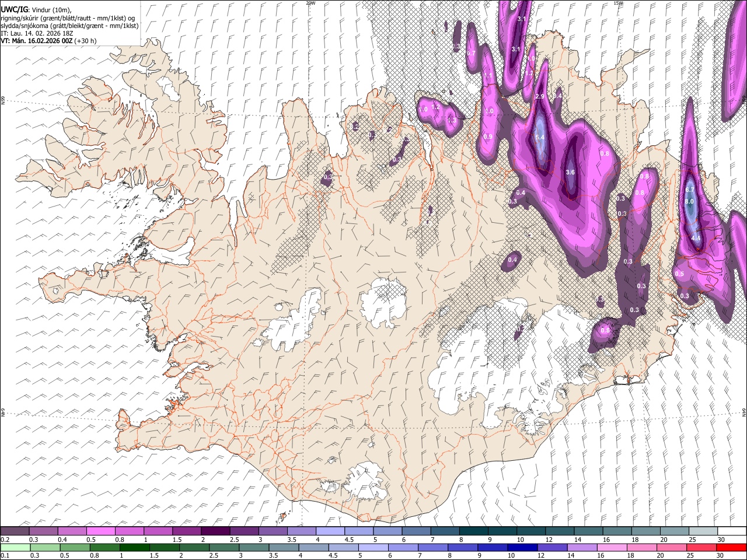747x560 pixels.
Task: Click the 0.6 precipitation value on the map
Action: click(x=605, y=330)
